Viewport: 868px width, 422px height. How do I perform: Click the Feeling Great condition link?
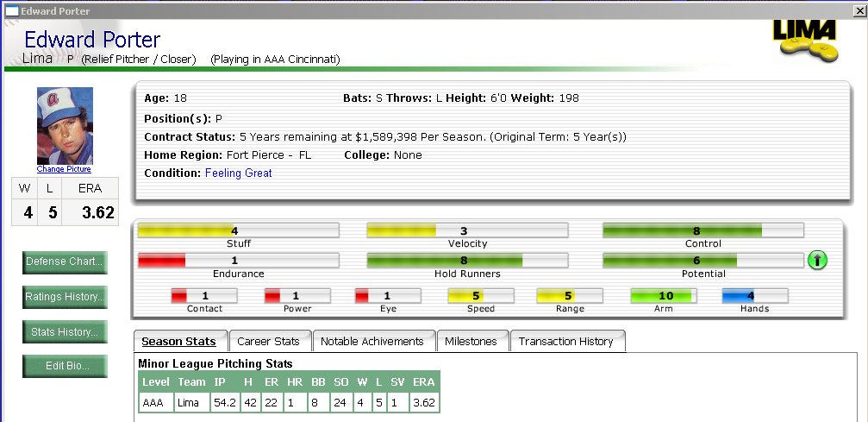coord(239,173)
